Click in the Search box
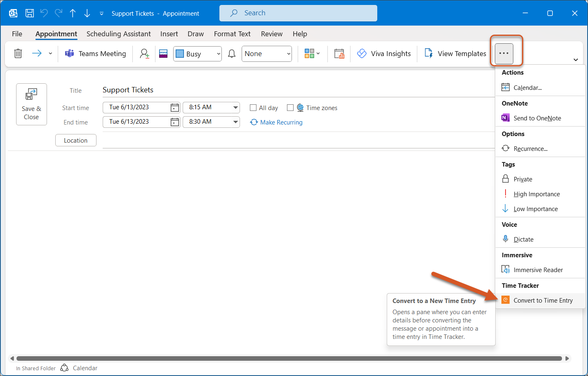Image resolution: width=588 pixels, height=376 pixels. 298,13
